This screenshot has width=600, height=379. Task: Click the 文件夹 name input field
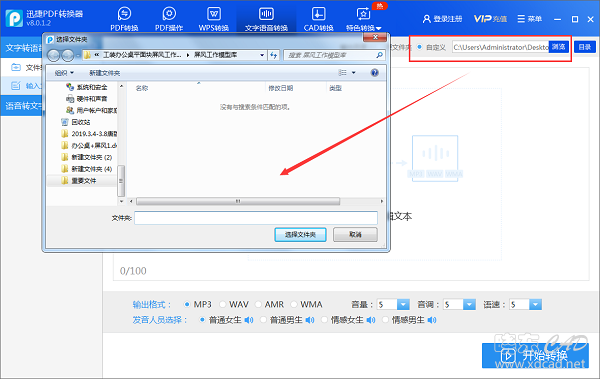point(256,218)
